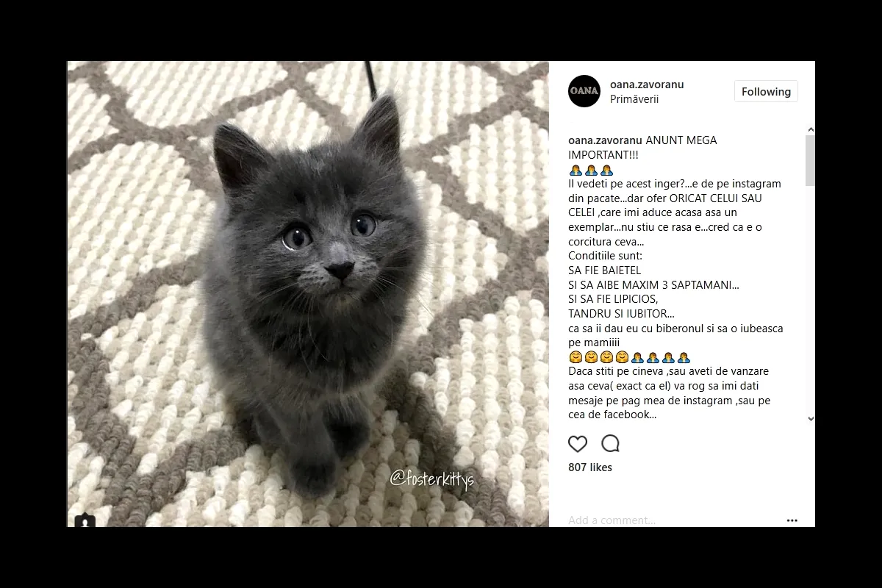Toggle the Following button
This screenshot has height=588, width=882.
click(x=766, y=91)
